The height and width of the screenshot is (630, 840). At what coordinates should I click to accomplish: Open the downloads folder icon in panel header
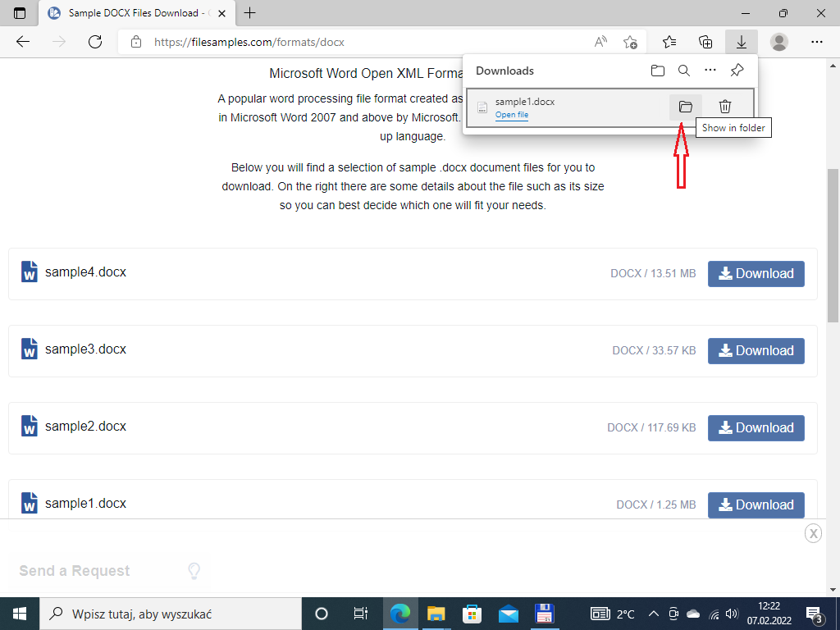658,71
